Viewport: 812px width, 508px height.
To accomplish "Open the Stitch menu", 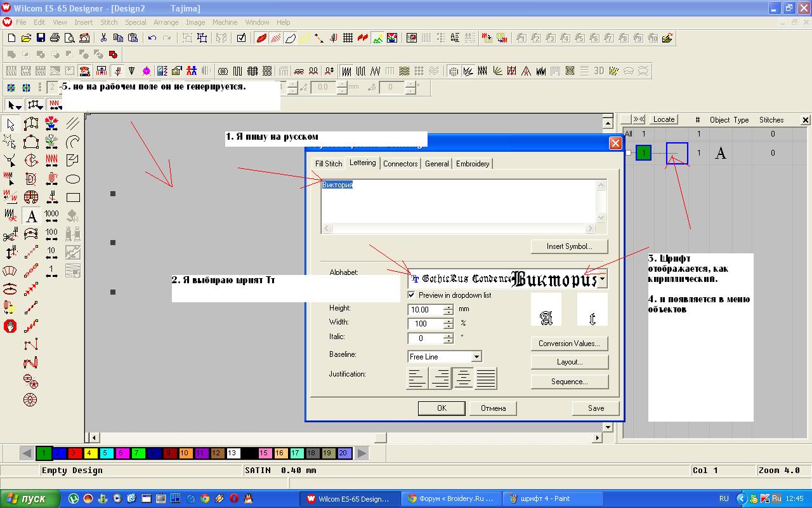I will pos(108,22).
